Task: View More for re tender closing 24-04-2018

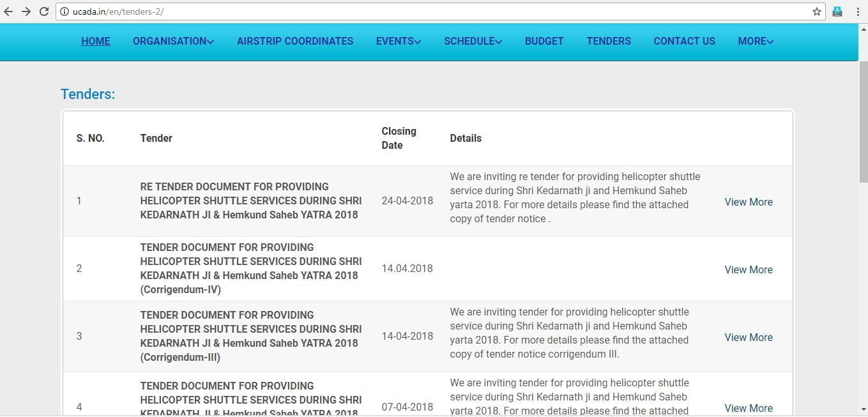Action: (x=748, y=202)
